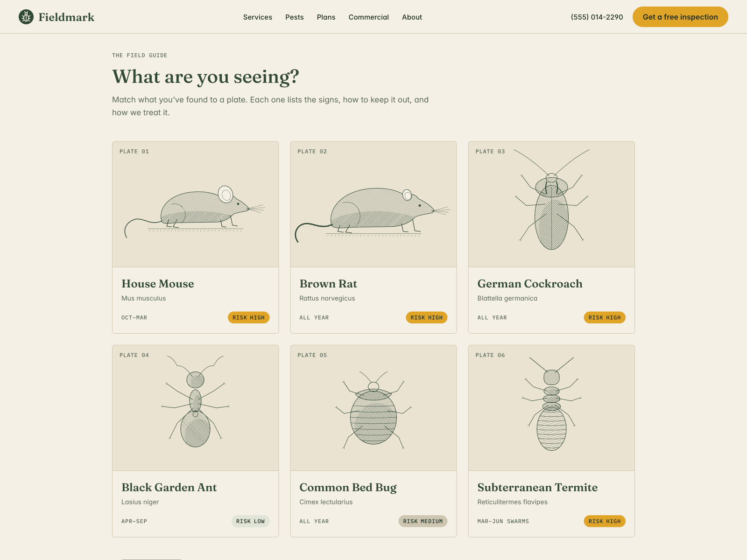Select Subterranean Termite's Risk High badge
The image size is (747, 560).
[605, 521]
